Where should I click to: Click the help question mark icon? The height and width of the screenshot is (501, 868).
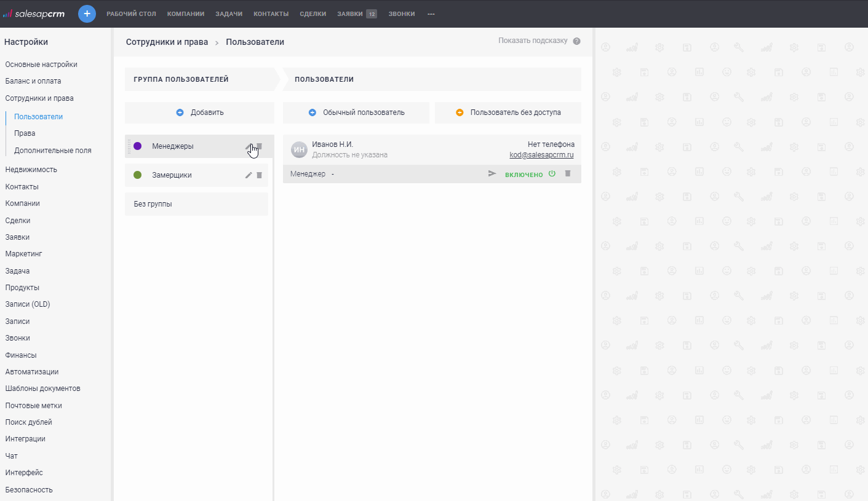[x=576, y=41]
